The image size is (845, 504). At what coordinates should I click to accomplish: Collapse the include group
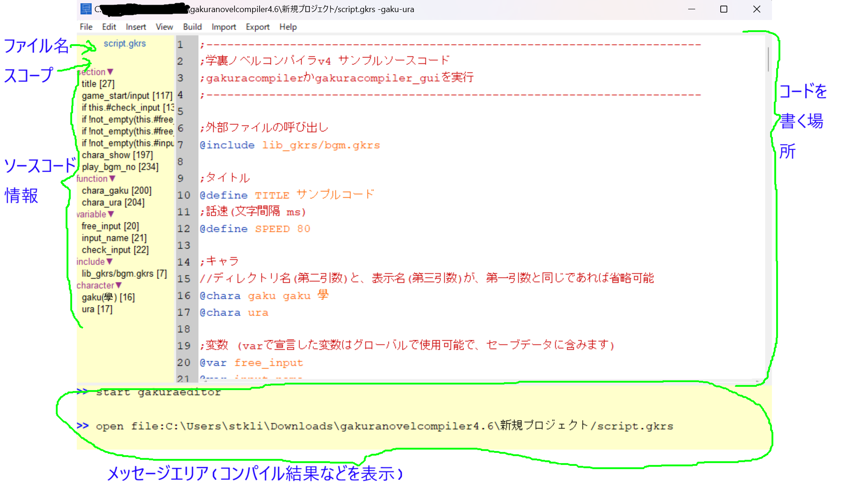[109, 262]
